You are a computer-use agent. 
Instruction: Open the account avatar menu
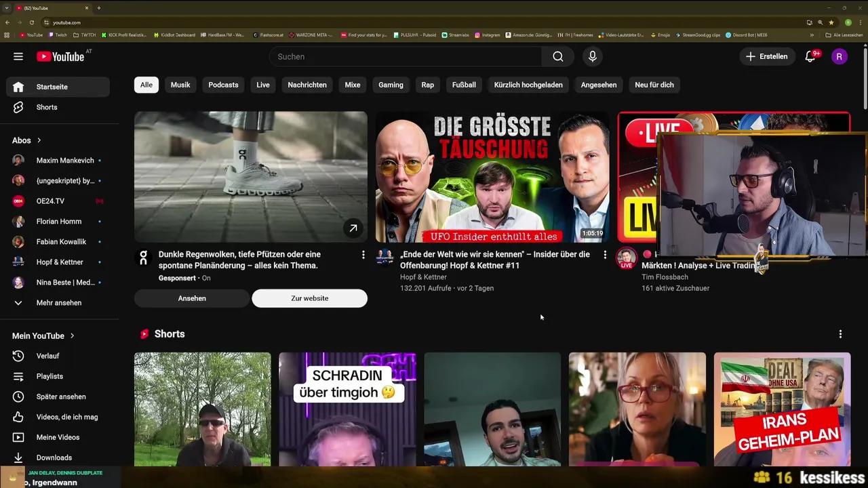839,57
